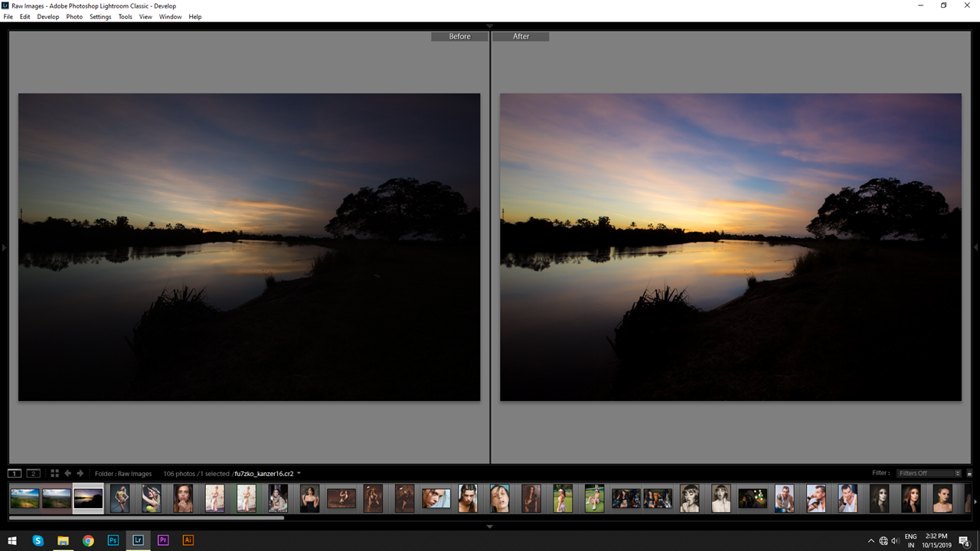Open Google Chrome from the taskbar
Screen dimensions: 980x551
(x=88, y=540)
